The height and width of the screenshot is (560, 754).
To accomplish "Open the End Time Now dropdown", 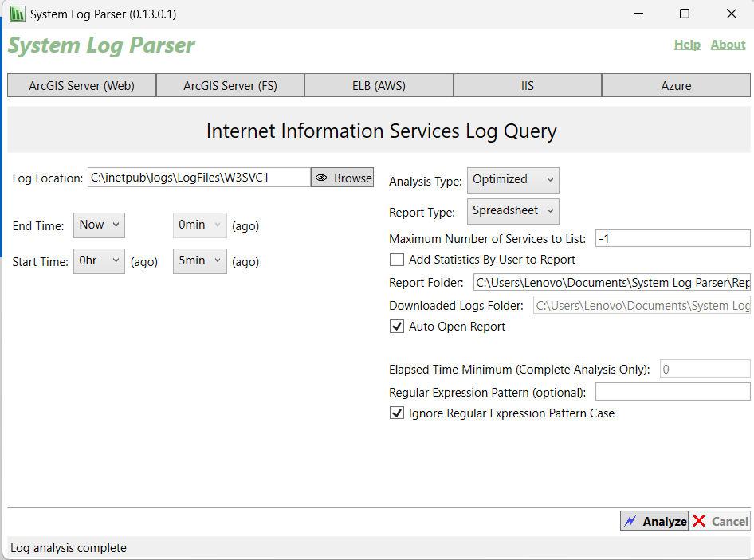I will point(99,225).
